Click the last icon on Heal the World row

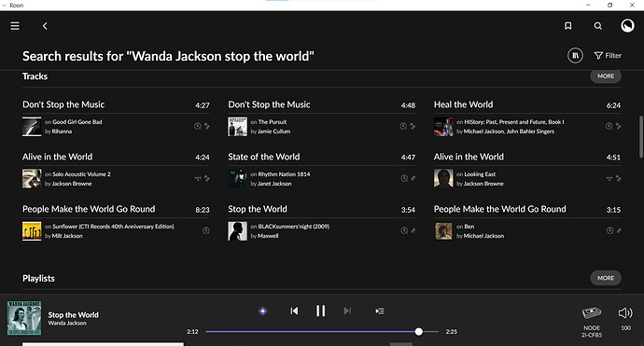coord(619,126)
